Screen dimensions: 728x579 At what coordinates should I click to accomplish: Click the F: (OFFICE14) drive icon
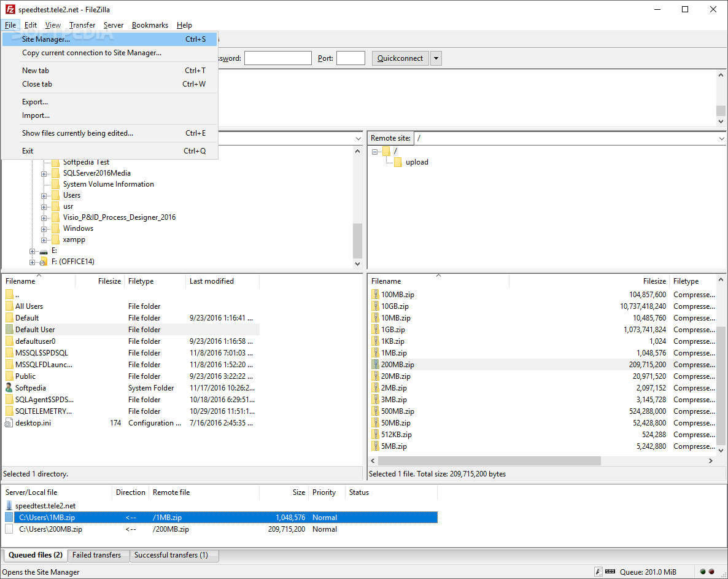point(44,262)
